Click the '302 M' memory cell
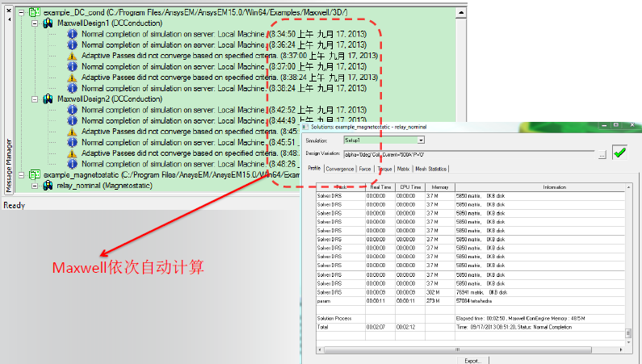This screenshot has height=364, width=642. click(440, 292)
